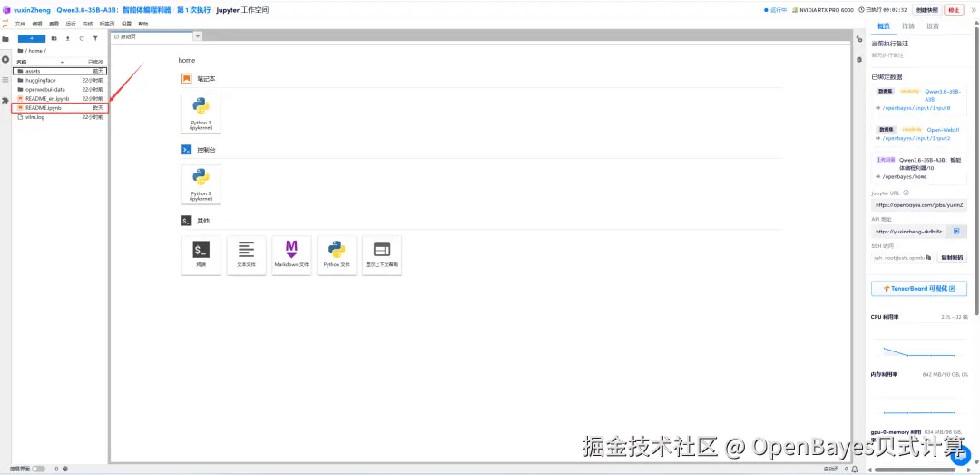Click the open API address icon button
The width and height of the screenshot is (980, 475).
click(x=956, y=231)
